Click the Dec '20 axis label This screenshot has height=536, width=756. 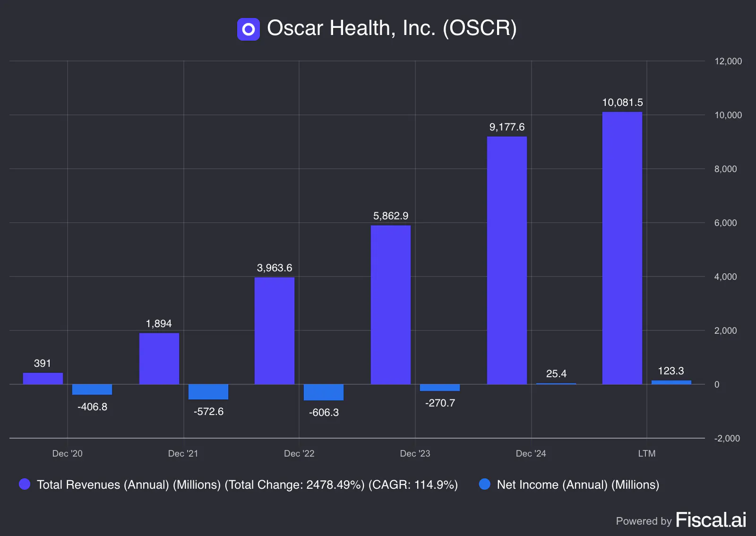point(67,454)
